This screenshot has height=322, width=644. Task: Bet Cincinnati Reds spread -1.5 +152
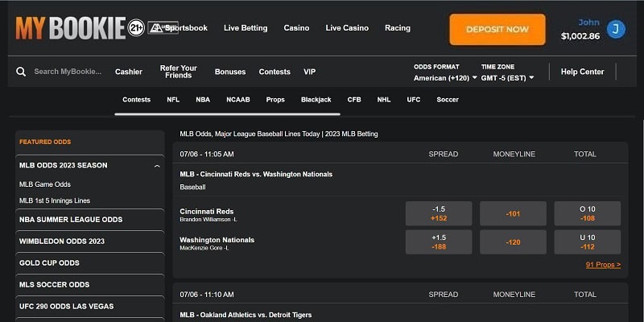tap(439, 213)
